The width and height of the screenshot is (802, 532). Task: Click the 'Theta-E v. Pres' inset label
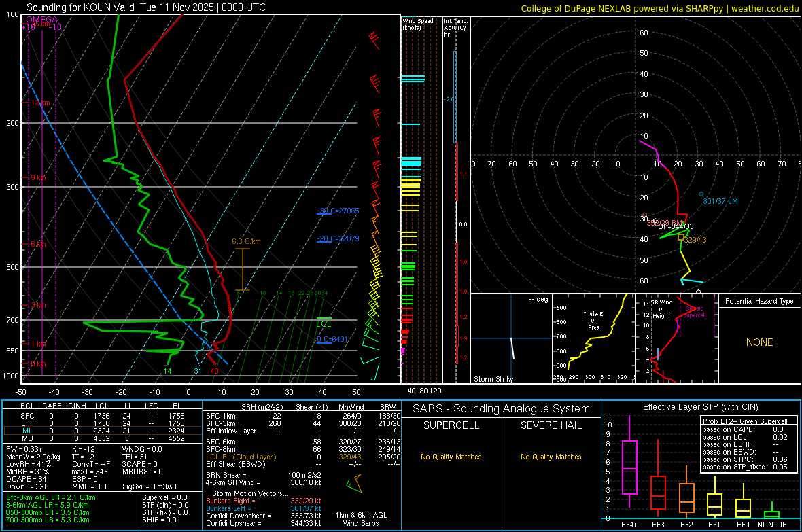click(x=593, y=320)
